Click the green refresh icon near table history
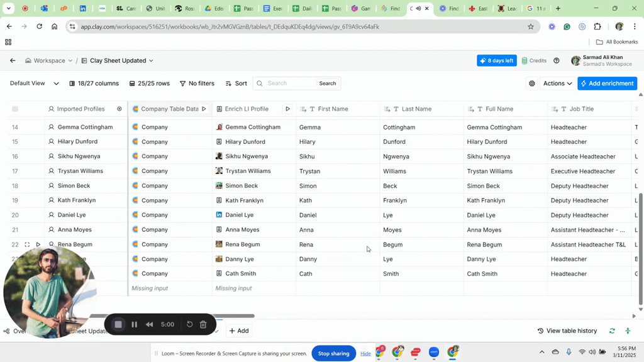The height and width of the screenshot is (362, 644). click(612, 331)
